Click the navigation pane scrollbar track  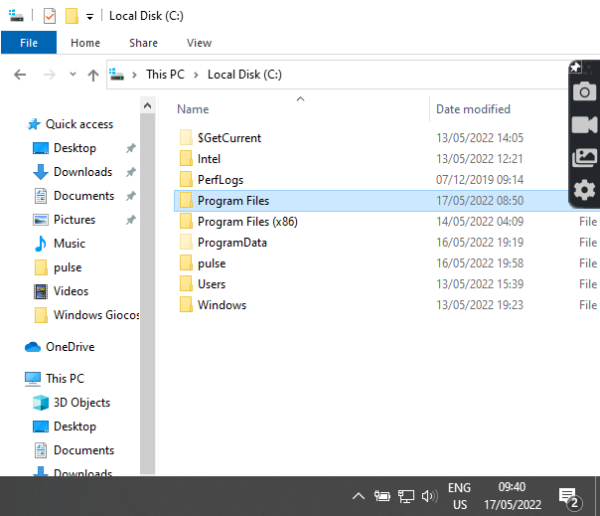(148, 294)
